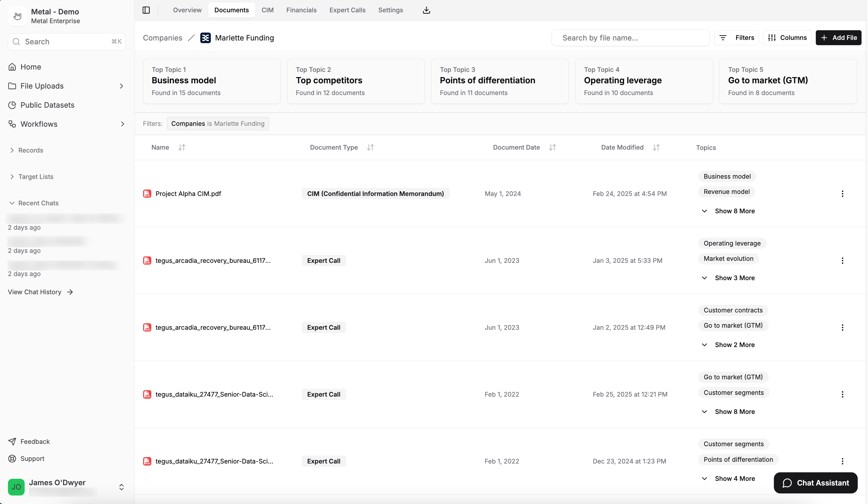The height and width of the screenshot is (504, 868).
Task: Switch to the Financials tab
Action: point(301,10)
